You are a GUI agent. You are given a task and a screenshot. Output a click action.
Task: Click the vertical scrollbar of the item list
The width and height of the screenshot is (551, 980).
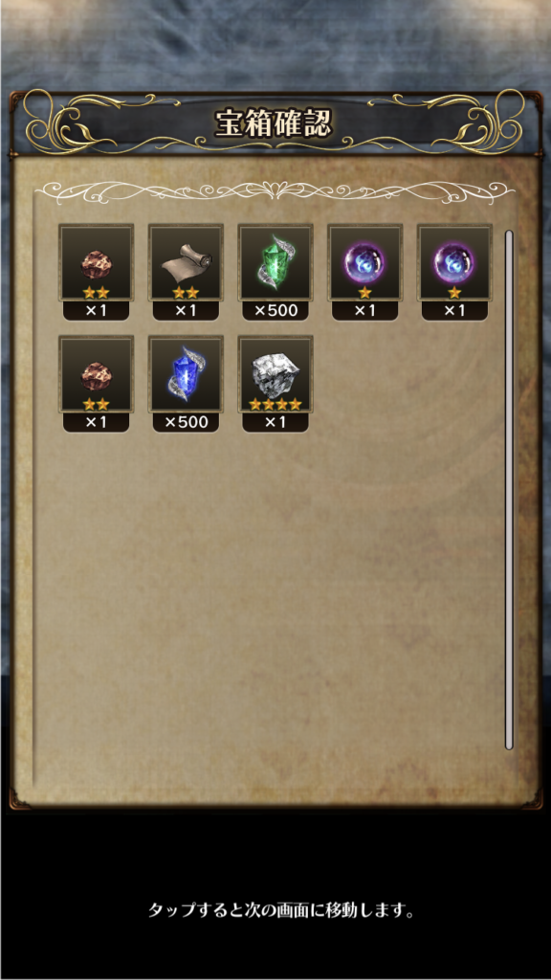[x=509, y=490]
